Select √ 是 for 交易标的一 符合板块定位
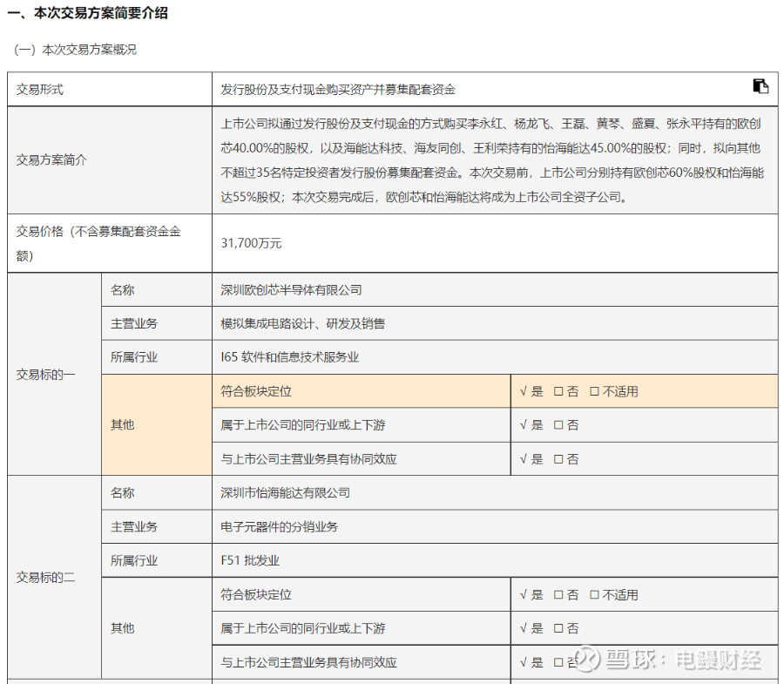The height and width of the screenshot is (684, 784). [531, 391]
